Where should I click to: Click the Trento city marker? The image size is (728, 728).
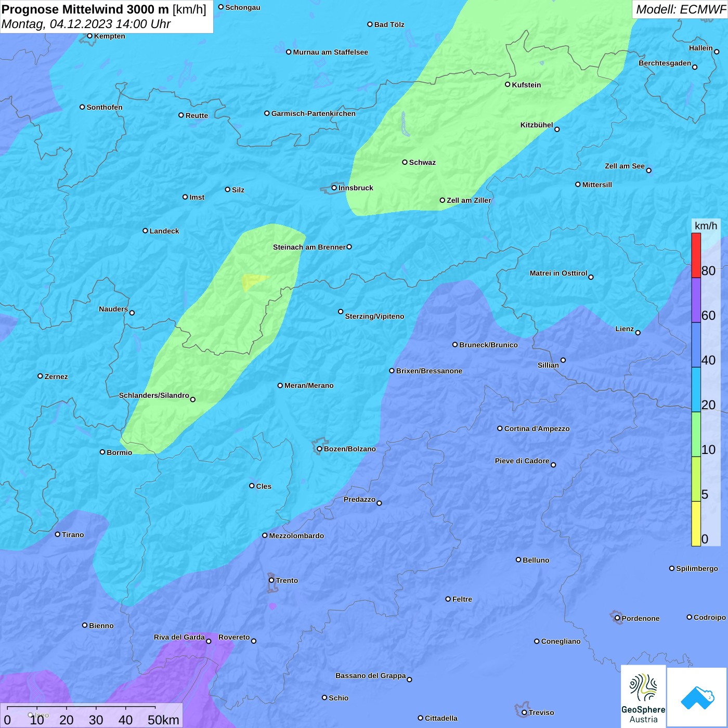[x=271, y=580]
